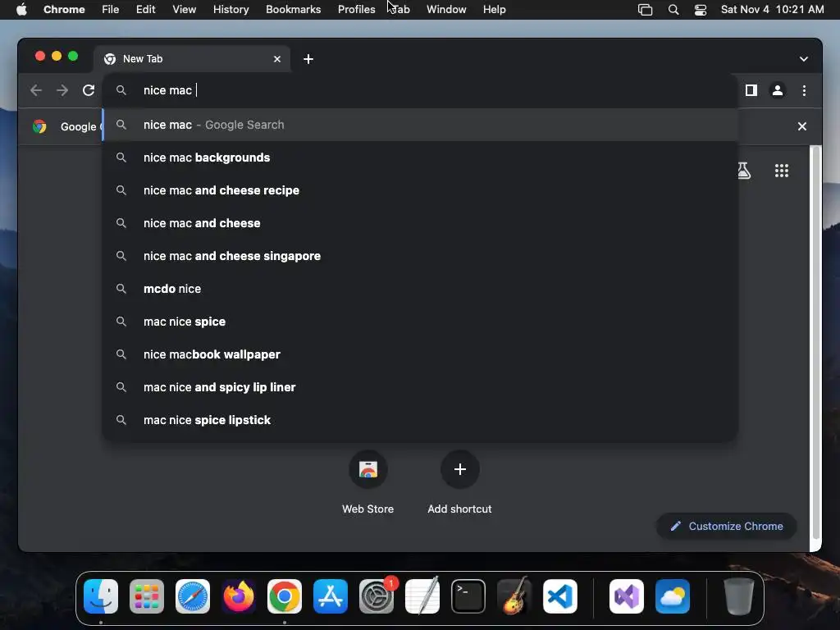This screenshot has height=630, width=840.
Task: Open the Chrome app menu
Action: coord(64,9)
